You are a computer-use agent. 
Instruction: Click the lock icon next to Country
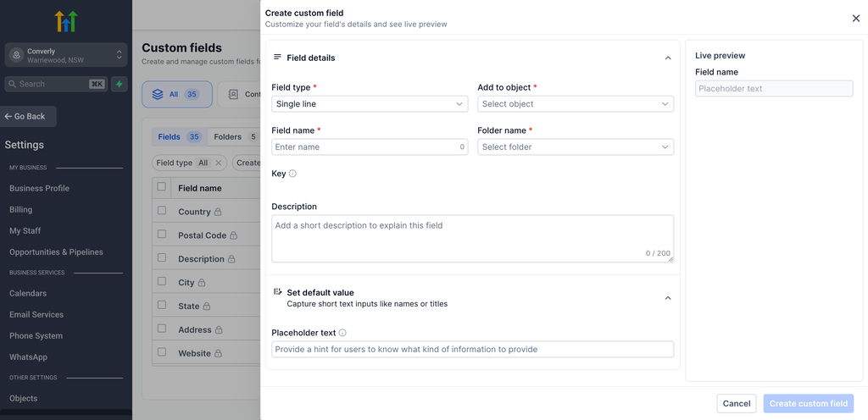click(x=218, y=212)
